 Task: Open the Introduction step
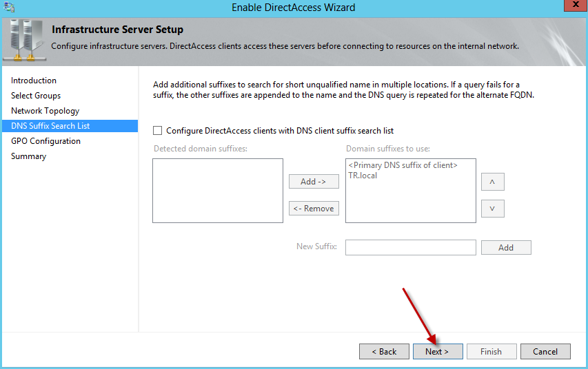pos(34,81)
